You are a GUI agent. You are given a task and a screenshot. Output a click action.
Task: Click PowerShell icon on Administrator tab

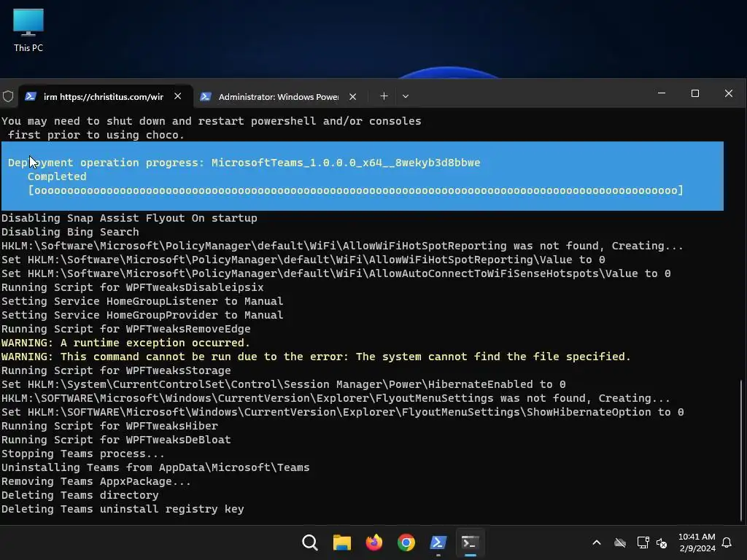tap(206, 97)
